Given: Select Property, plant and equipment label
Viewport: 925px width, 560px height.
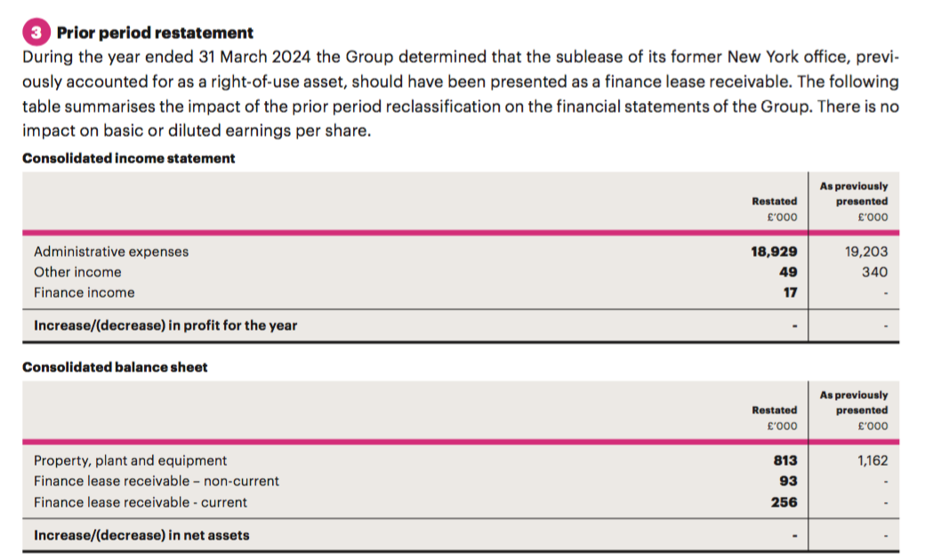Looking at the screenshot, I should coord(131,460).
